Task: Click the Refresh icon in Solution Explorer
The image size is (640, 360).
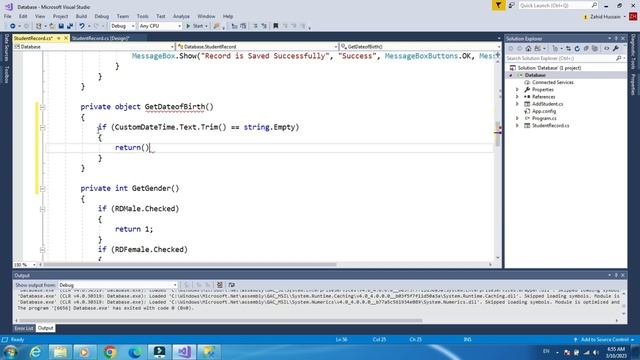Action: click(x=577, y=49)
